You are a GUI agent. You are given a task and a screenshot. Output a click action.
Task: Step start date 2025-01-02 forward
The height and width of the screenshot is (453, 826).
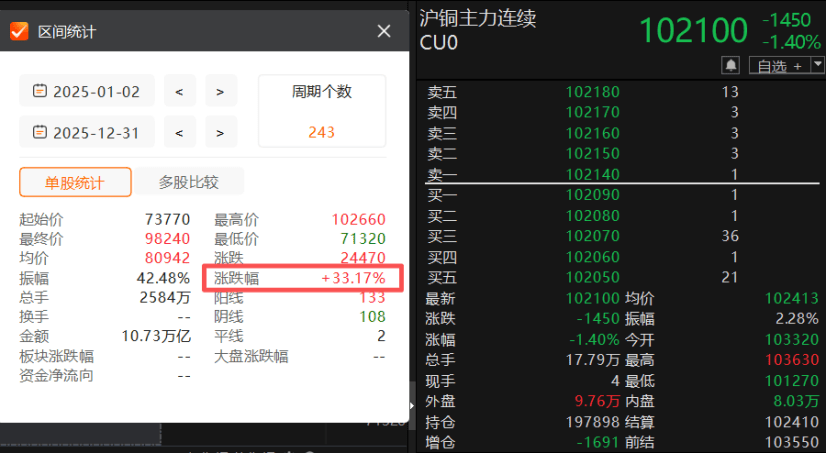221,91
